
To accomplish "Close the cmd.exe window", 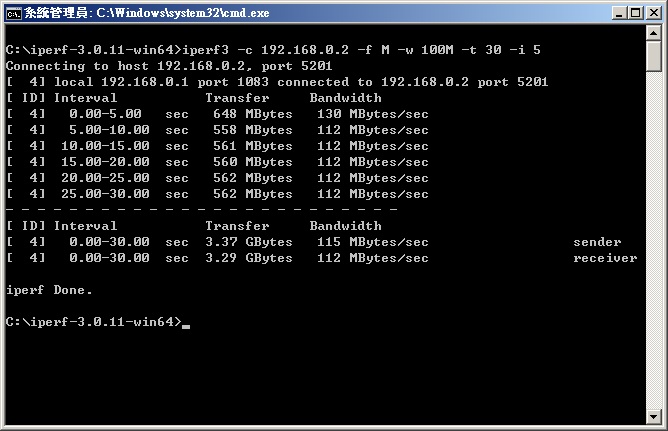I will tap(653, 13).
